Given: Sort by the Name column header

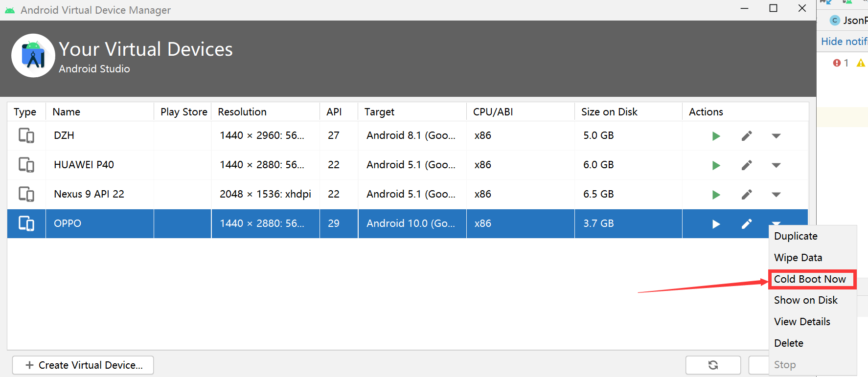Looking at the screenshot, I should [100, 112].
